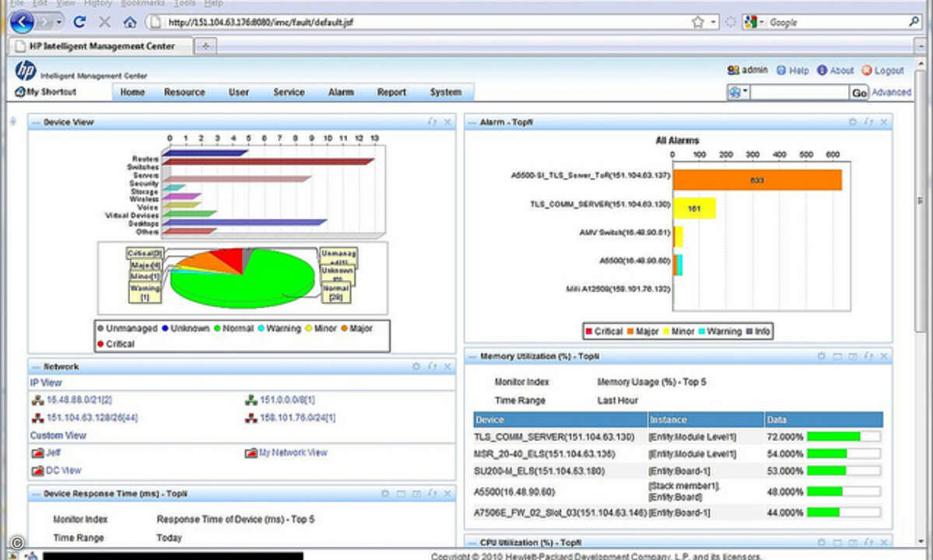Open IP view 151.0.0.0/8[1]

[x=287, y=400]
